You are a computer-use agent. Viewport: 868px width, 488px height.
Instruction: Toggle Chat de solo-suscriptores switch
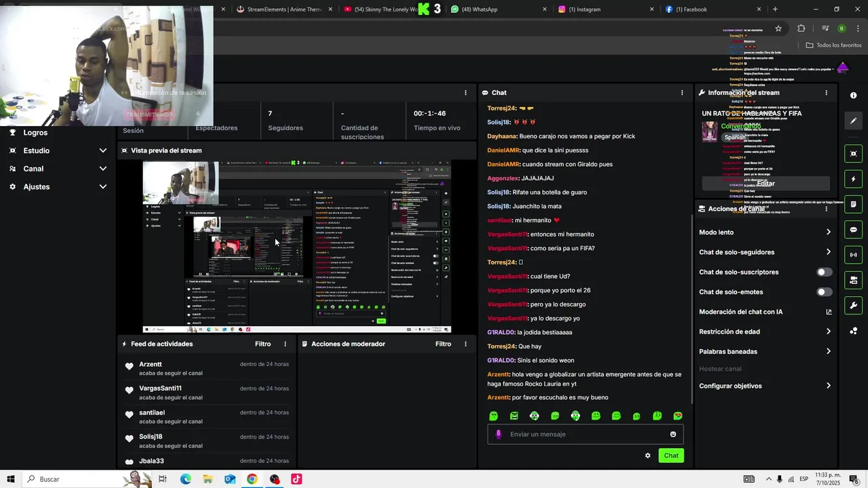click(x=824, y=272)
